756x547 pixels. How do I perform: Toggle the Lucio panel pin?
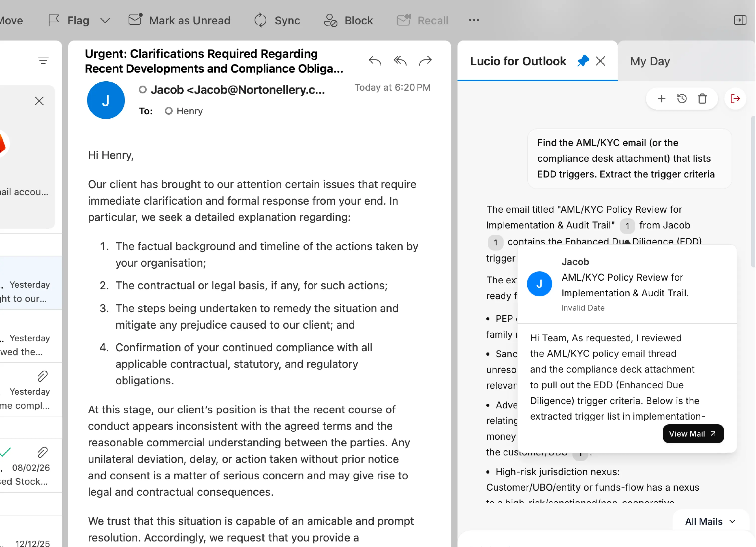click(583, 61)
